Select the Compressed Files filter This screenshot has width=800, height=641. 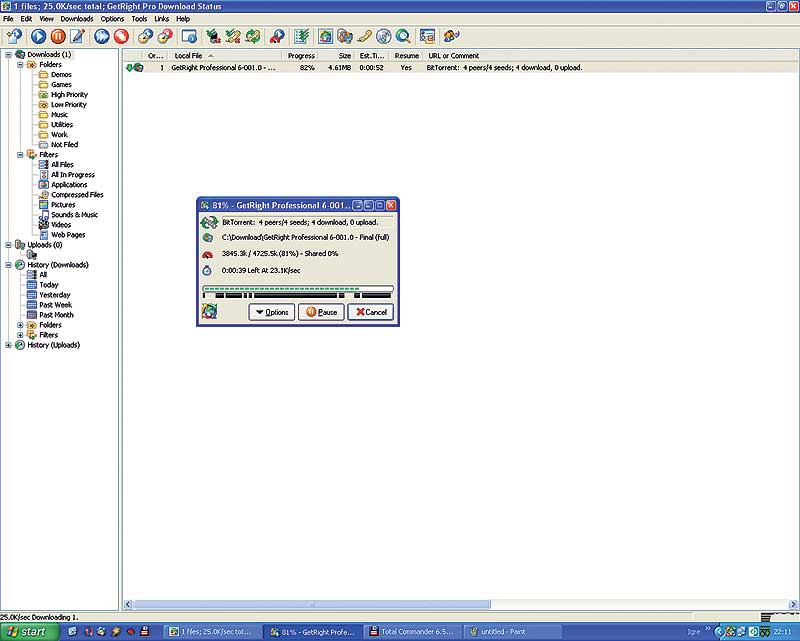pos(77,195)
